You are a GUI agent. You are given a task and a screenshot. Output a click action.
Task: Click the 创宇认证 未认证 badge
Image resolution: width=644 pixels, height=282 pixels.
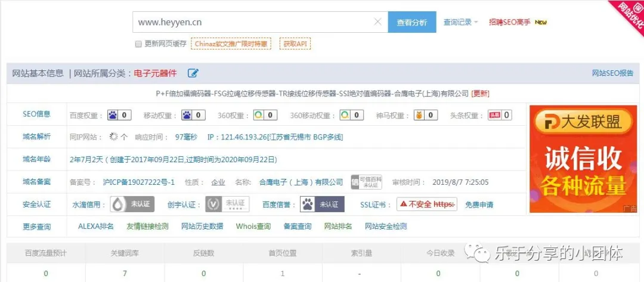click(227, 204)
